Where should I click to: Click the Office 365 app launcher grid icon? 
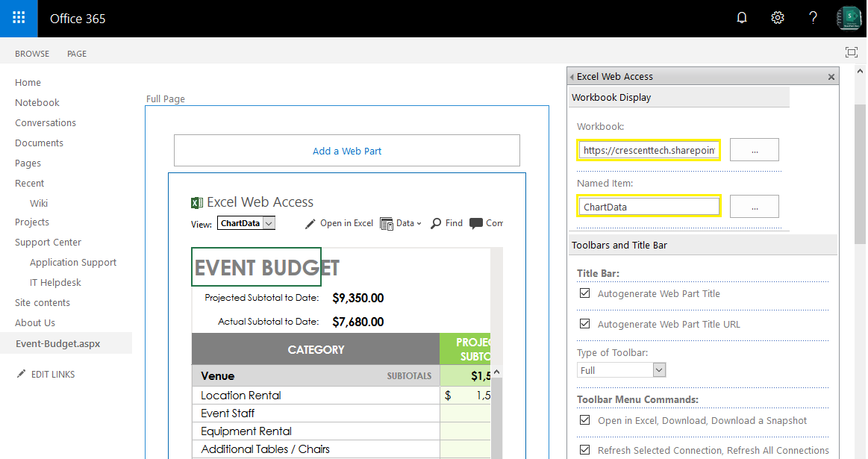(x=19, y=17)
